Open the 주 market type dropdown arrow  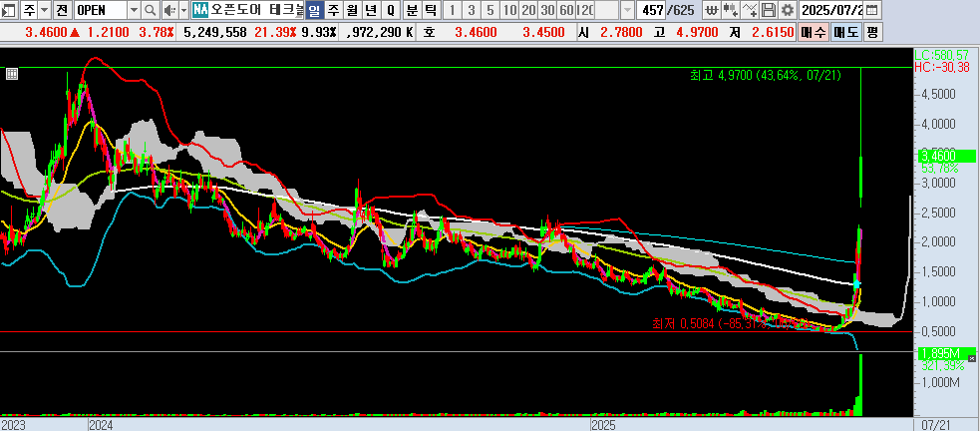coord(44,10)
